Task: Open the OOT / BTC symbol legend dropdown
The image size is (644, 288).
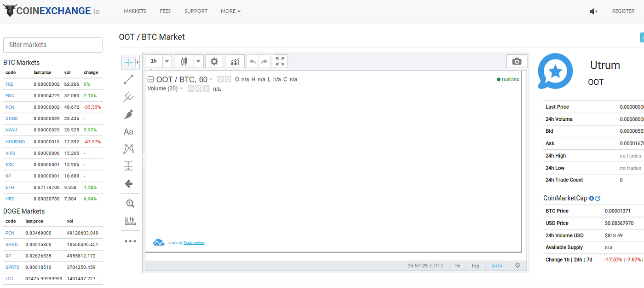Action: (x=211, y=79)
